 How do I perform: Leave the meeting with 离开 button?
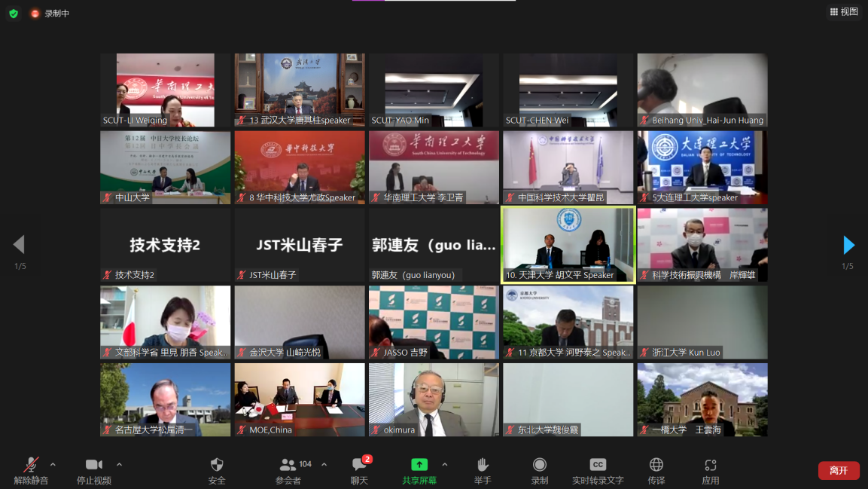tap(838, 470)
